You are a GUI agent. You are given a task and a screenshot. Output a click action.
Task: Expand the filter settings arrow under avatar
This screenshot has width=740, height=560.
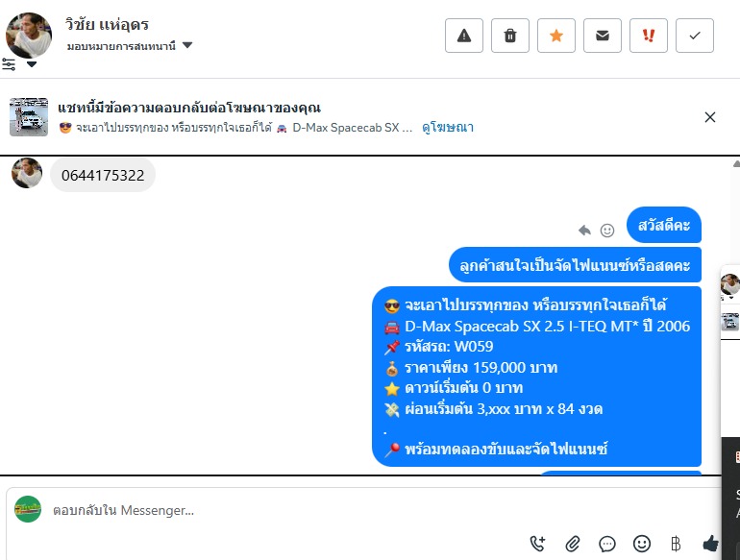[x=32, y=64]
